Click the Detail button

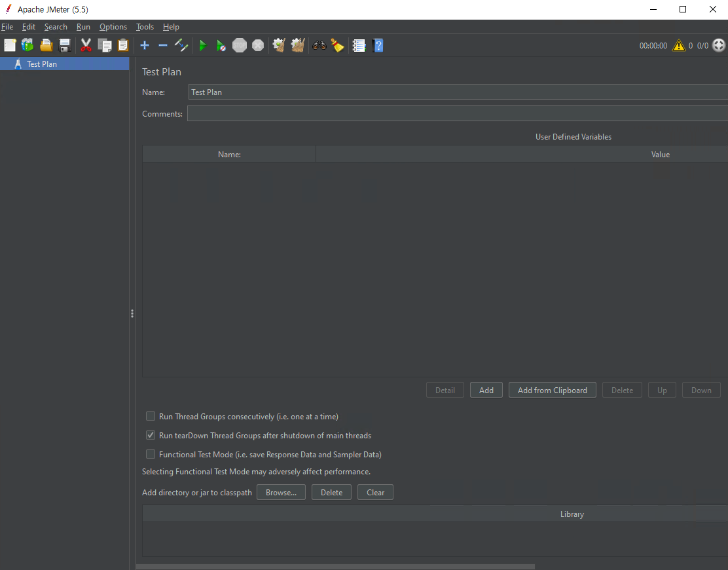(x=445, y=390)
